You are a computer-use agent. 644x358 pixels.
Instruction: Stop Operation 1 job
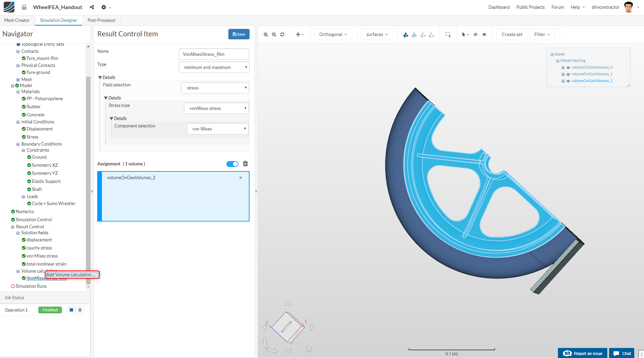tap(71, 310)
